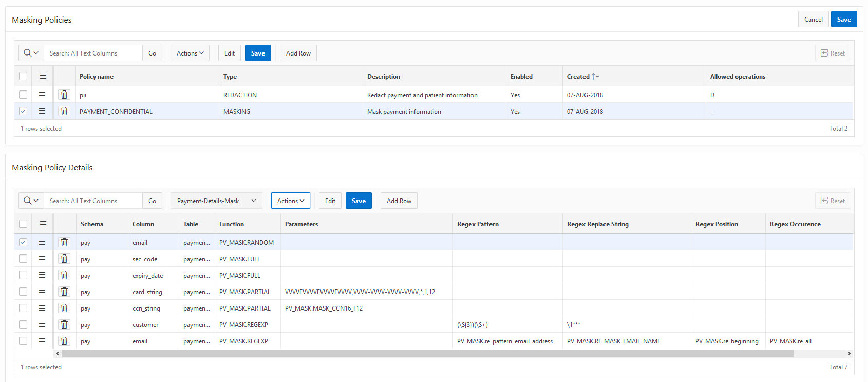Click the top-right page Save button
The image size is (868, 382).
click(x=844, y=19)
